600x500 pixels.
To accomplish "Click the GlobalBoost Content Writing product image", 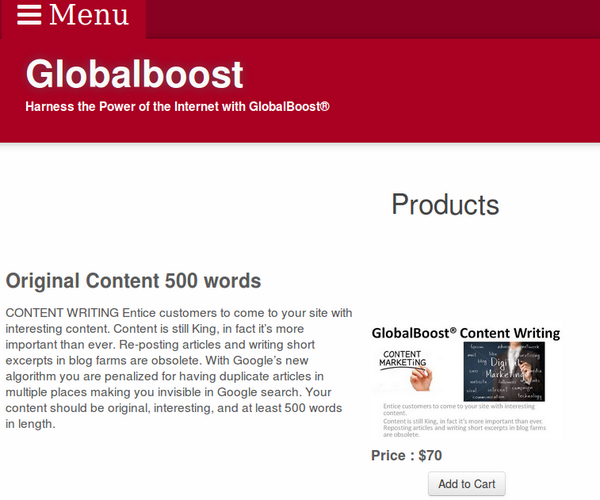I will coord(466,381).
